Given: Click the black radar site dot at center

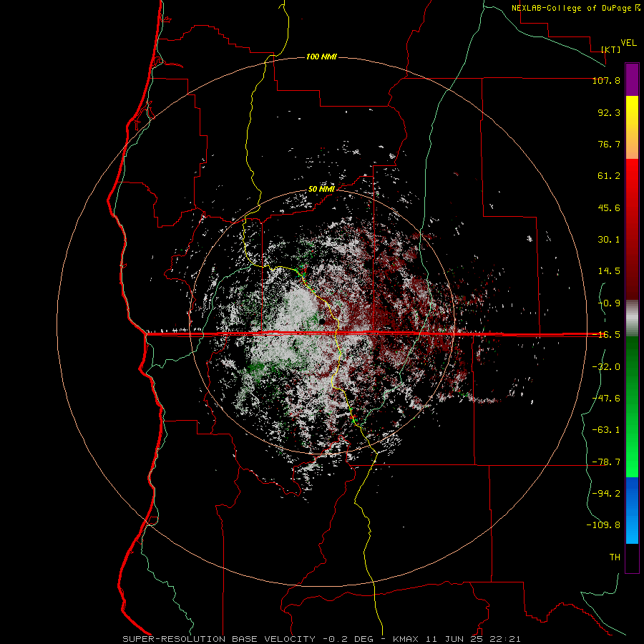Looking at the screenshot, I should [323, 321].
